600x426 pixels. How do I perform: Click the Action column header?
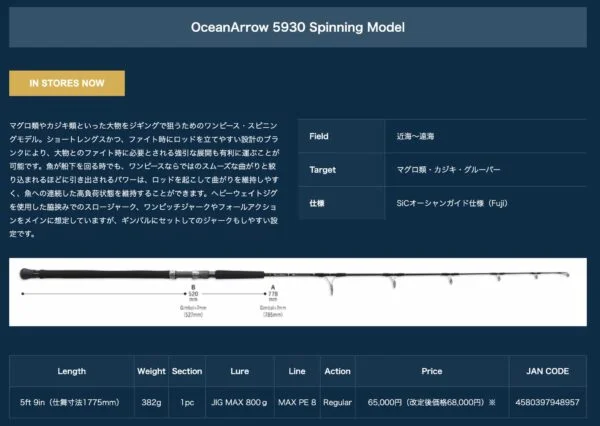[338, 371]
